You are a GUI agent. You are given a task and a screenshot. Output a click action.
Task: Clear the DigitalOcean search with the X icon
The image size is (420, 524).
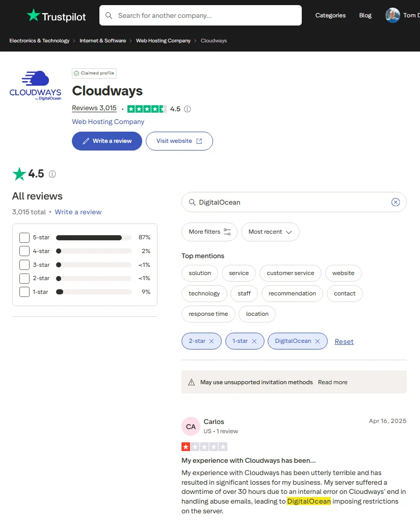point(396,202)
